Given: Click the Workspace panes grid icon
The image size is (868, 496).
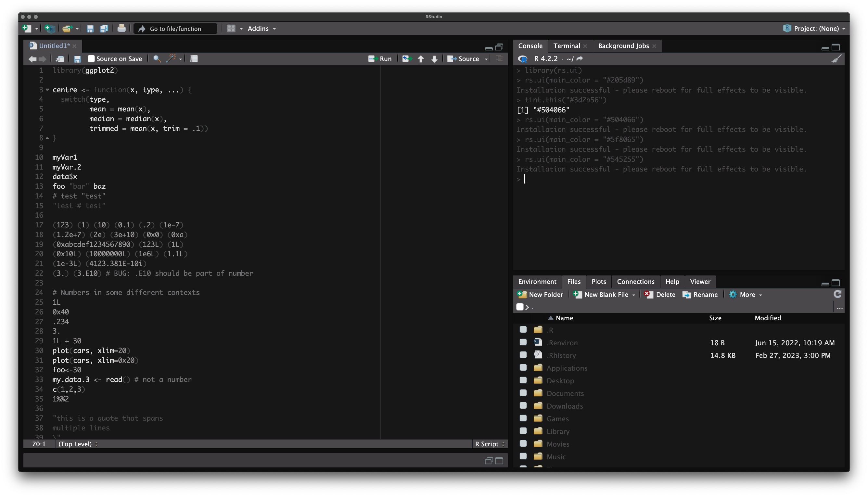Looking at the screenshot, I should pos(231,29).
